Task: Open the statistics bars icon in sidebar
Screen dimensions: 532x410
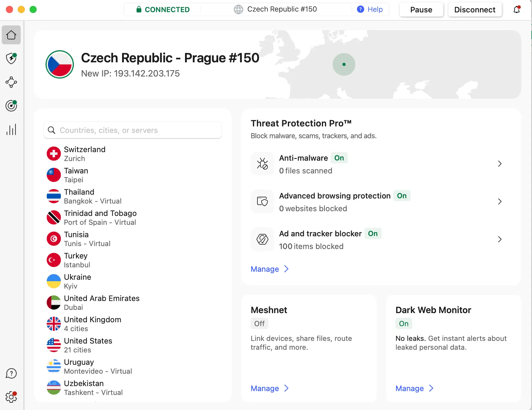Action: click(11, 129)
